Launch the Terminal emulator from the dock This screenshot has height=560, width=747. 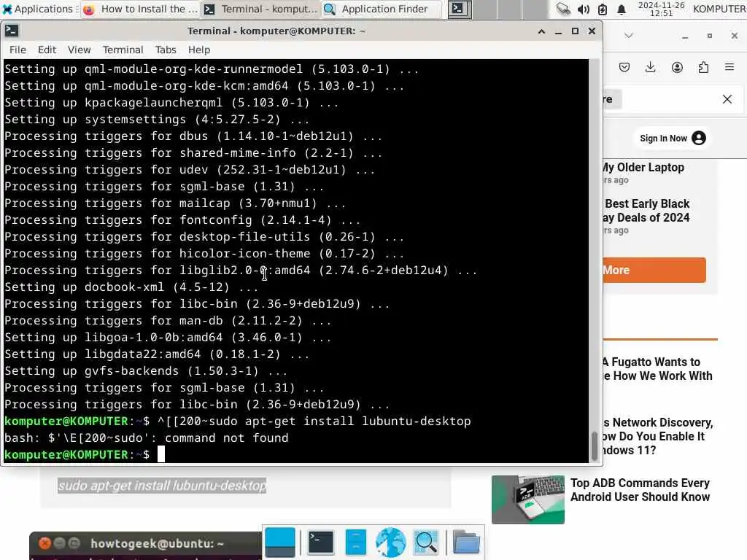(x=321, y=542)
